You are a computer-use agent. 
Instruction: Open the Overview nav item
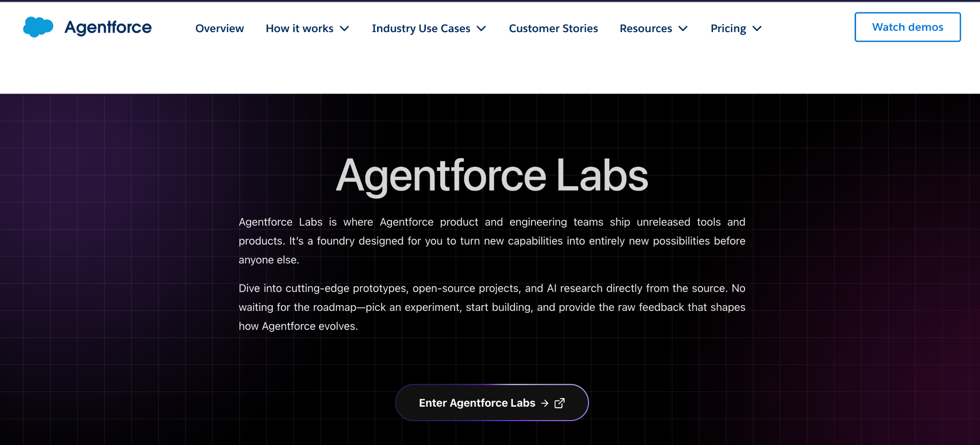tap(220, 28)
